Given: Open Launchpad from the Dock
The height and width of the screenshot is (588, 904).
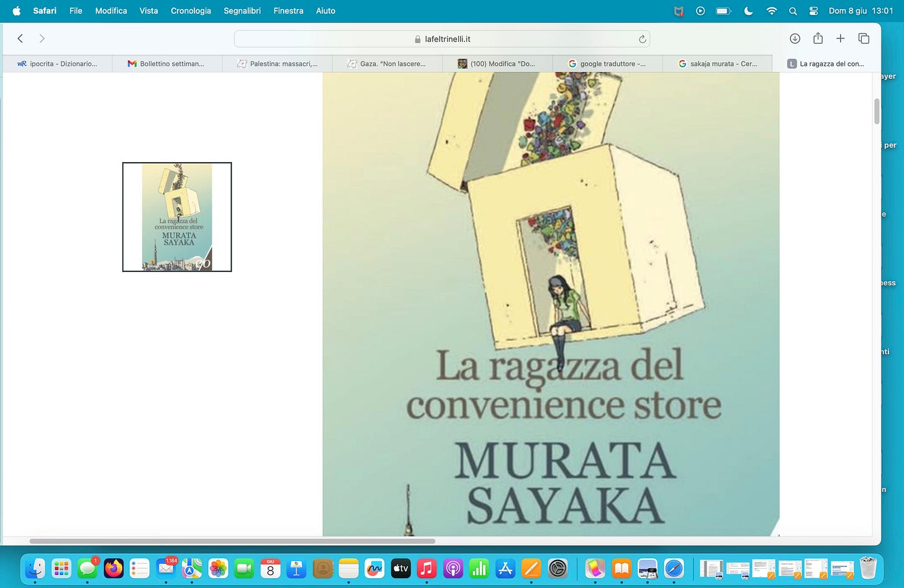Looking at the screenshot, I should 61,568.
